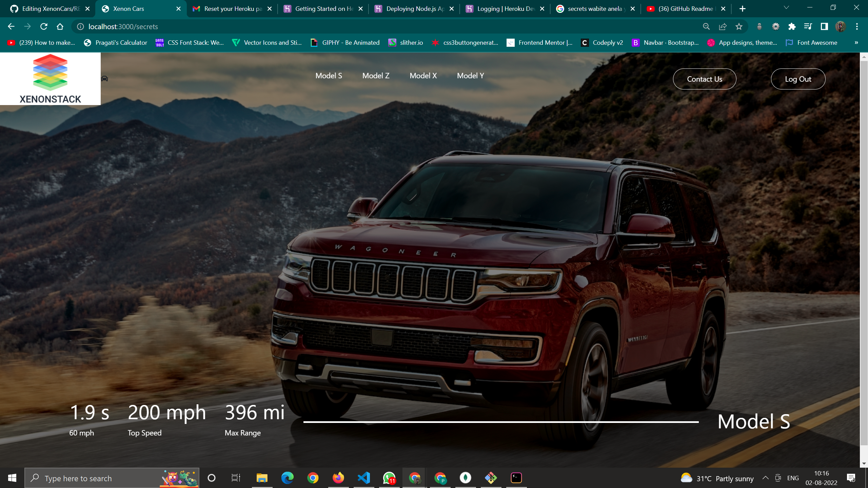Open Visual Studio Code from the taskbar
Screen dimensions: 868x488
(363, 478)
